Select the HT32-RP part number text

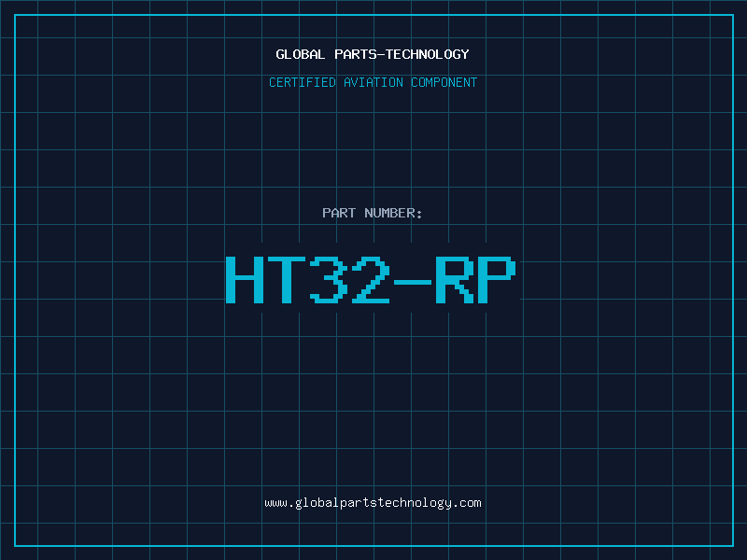pyautogui.click(x=371, y=279)
